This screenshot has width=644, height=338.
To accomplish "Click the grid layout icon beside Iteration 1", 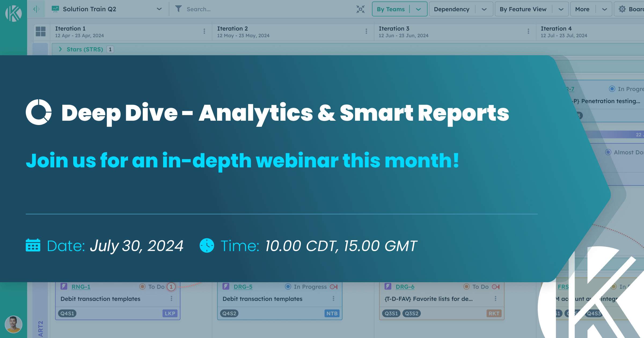I will (x=41, y=31).
